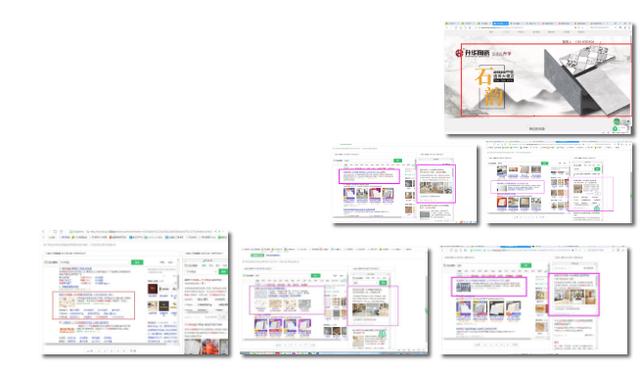Open the red-outlined search result entry
Screen dimensions: 640x371
tap(93, 305)
